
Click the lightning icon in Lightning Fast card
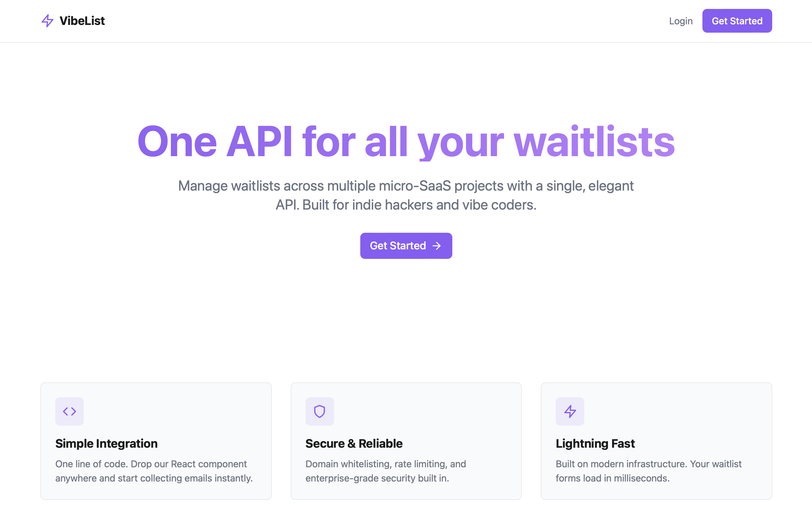(570, 411)
